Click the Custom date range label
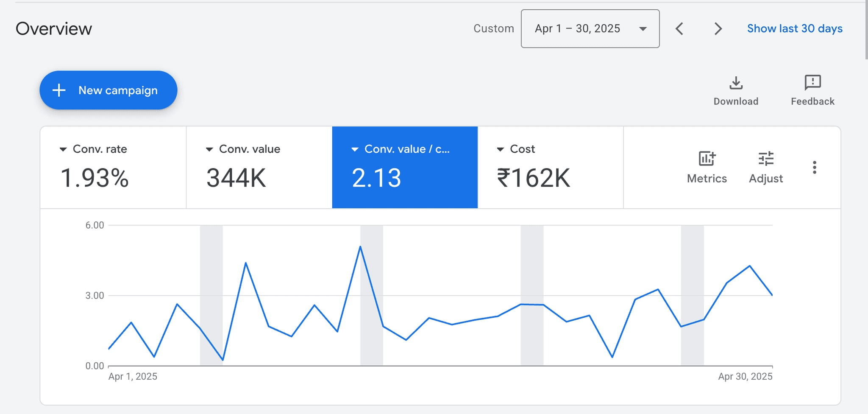Image resolution: width=868 pixels, height=414 pixels. pyautogui.click(x=494, y=28)
